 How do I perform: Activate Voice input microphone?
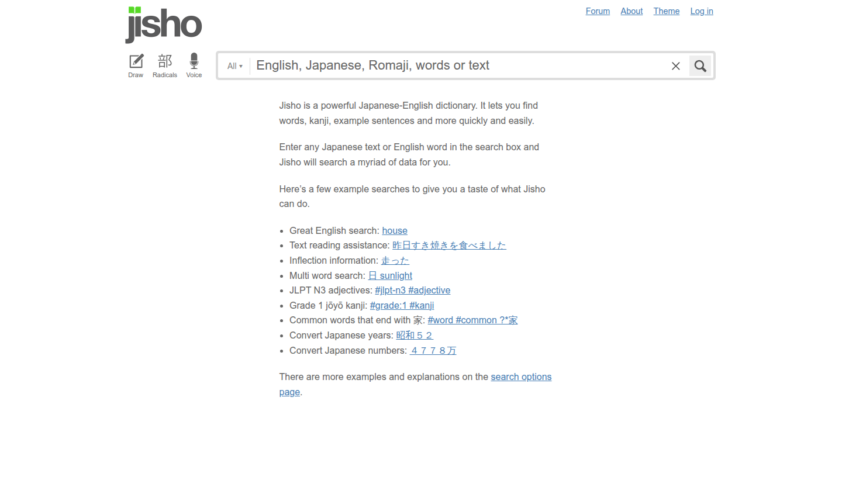[194, 65]
